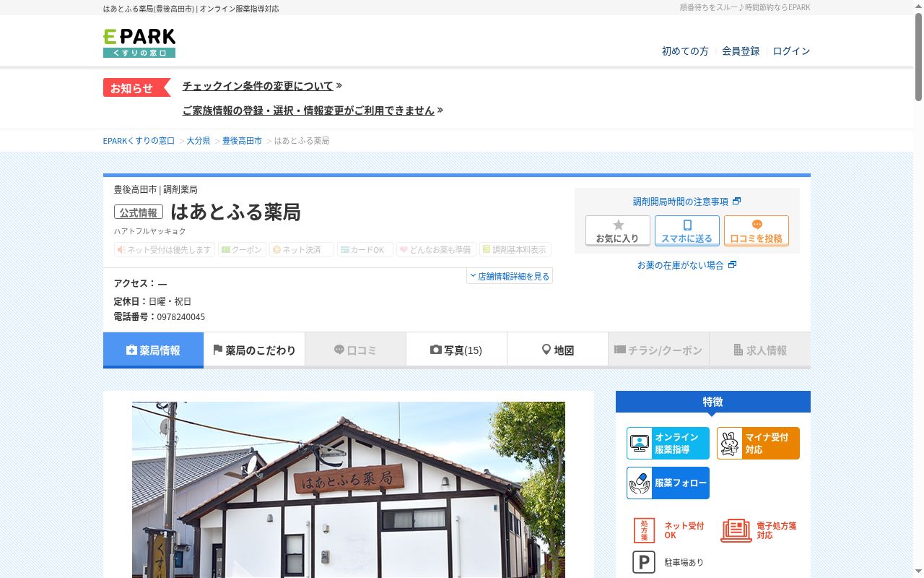
Task: Select the チラシ/クーポン tab
Action: pos(658,350)
